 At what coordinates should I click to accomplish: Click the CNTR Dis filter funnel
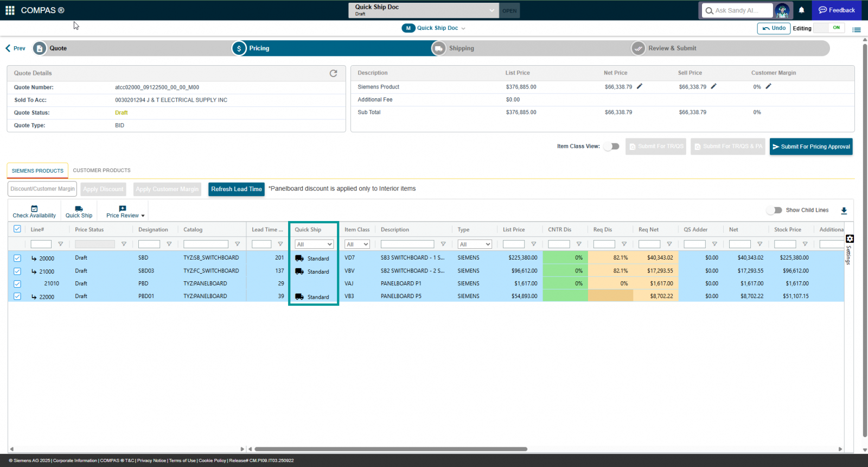pyautogui.click(x=579, y=244)
